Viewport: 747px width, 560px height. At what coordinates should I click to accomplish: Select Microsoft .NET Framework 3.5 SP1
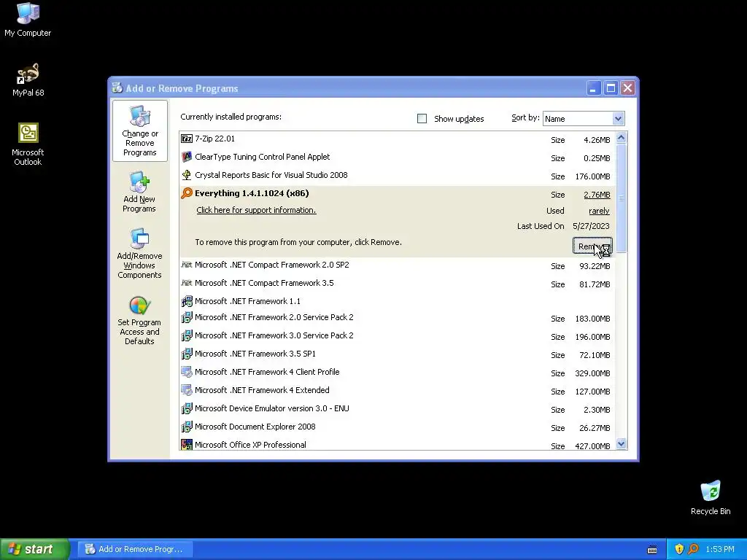[398, 354]
